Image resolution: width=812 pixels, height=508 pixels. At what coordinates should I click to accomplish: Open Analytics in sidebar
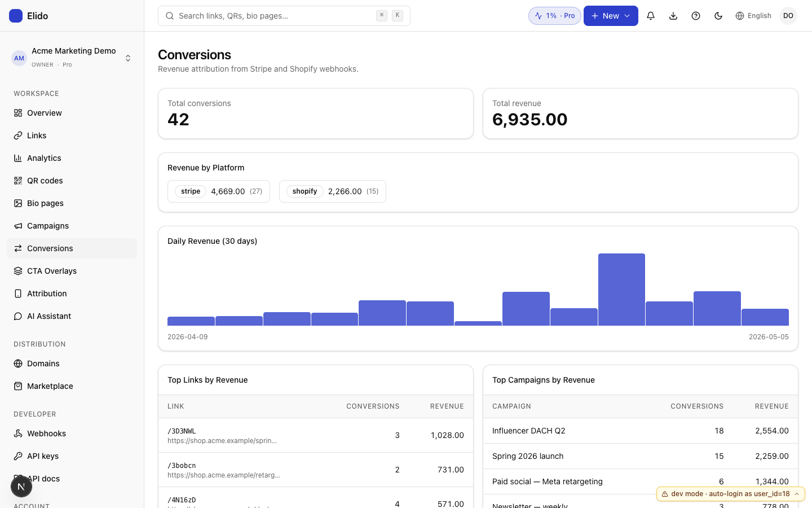click(x=72, y=158)
